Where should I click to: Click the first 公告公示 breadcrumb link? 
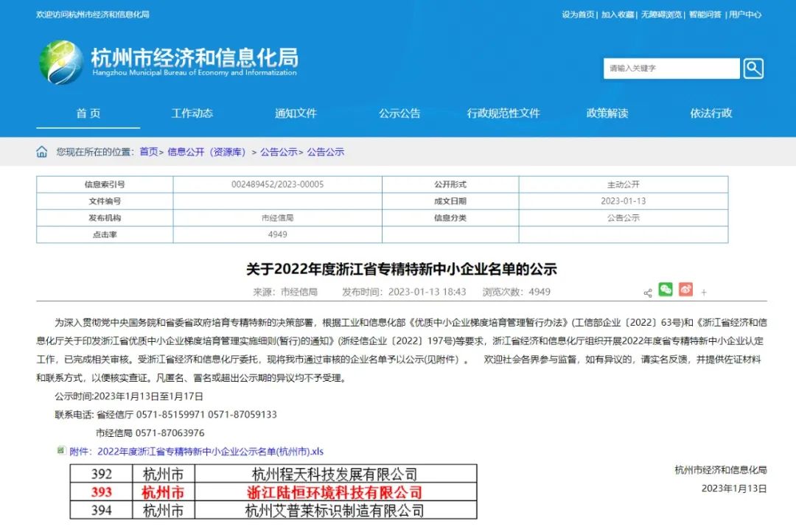click(x=279, y=152)
